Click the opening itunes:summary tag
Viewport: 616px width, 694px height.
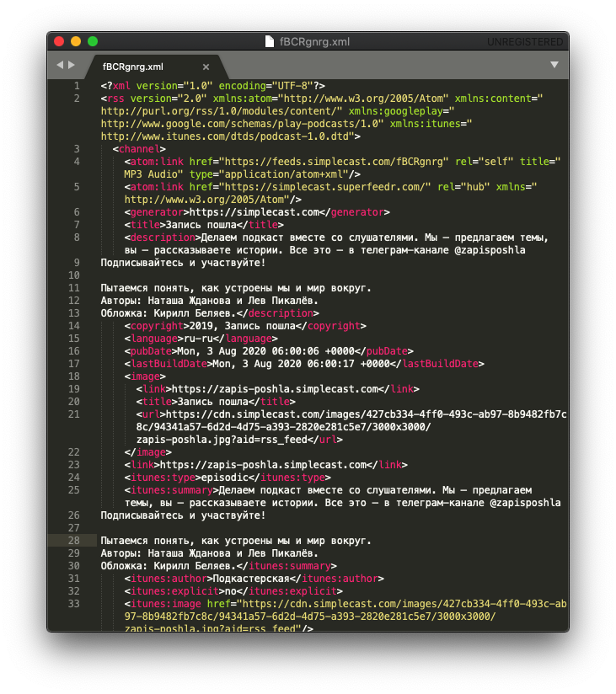pos(171,490)
